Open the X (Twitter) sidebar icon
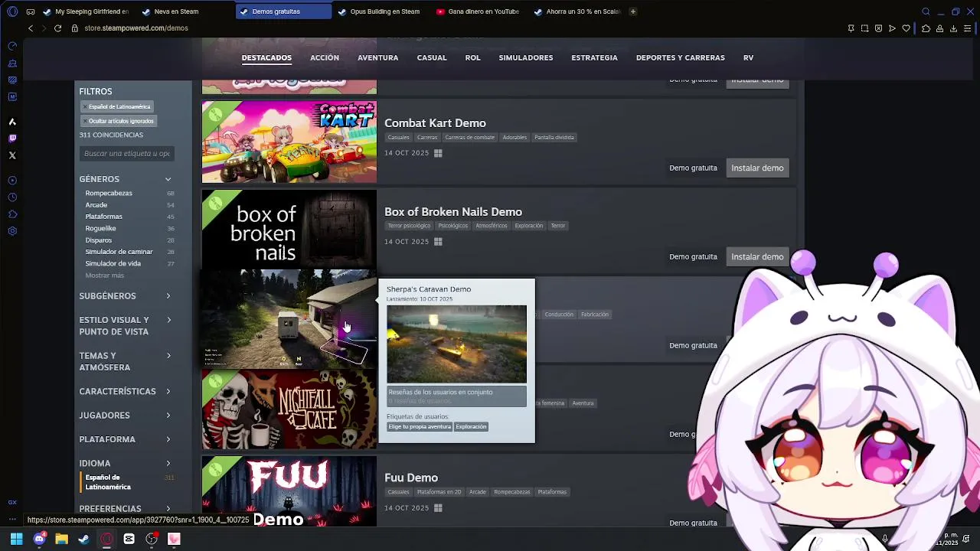This screenshot has width=980, height=551. coord(12,155)
